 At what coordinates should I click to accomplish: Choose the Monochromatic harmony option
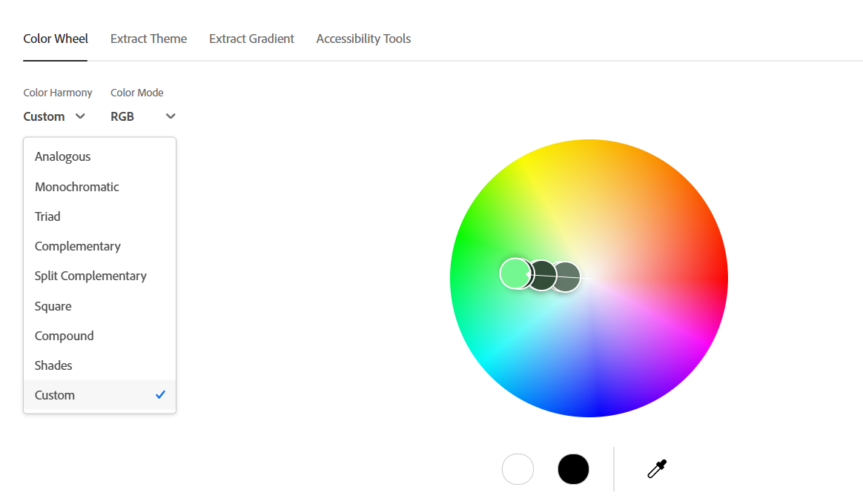(x=76, y=186)
